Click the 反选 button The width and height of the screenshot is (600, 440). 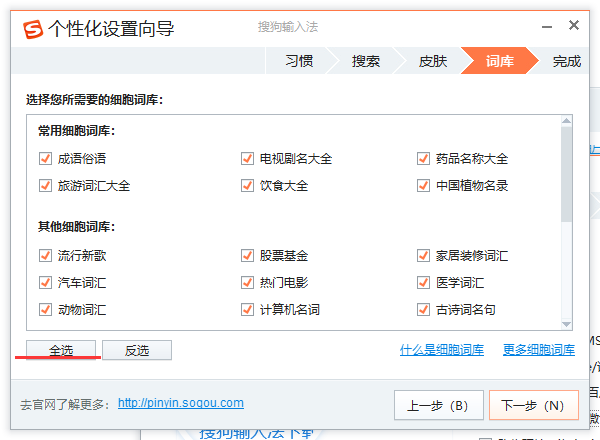pyautogui.click(x=137, y=350)
